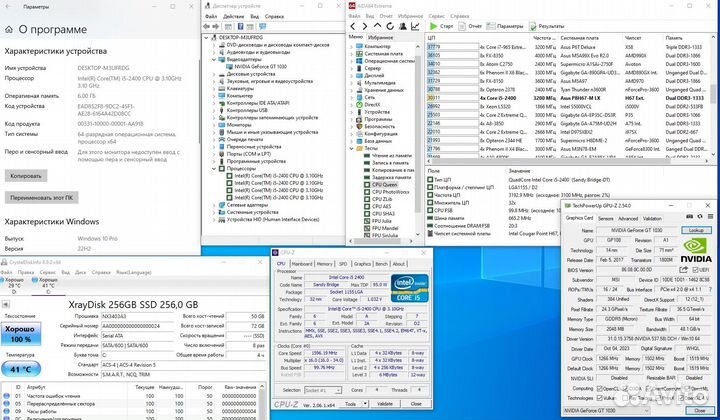
Task: Select CPU AES benchmark in AIDA64 tree
Action: tap(382, 207)
